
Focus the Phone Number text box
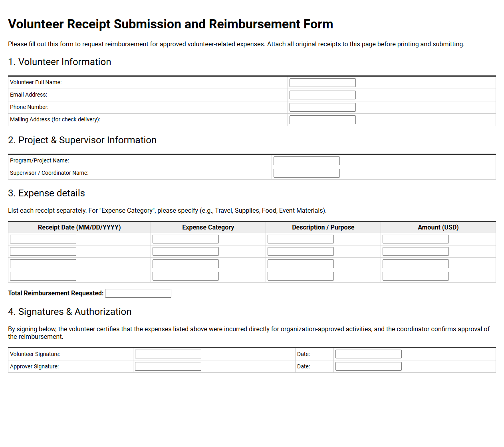coord(323,107)
